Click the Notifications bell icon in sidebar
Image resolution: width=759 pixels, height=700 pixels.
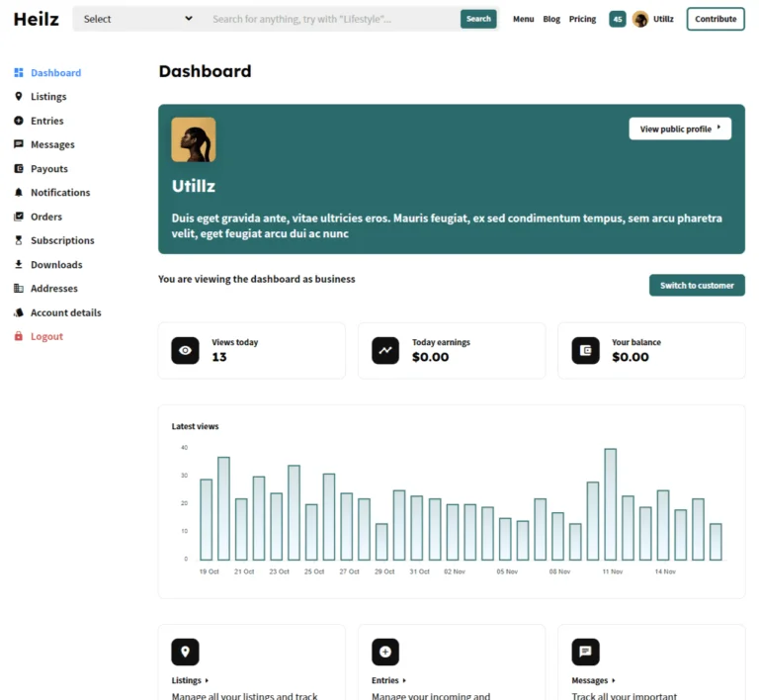[x=19, y=193]
